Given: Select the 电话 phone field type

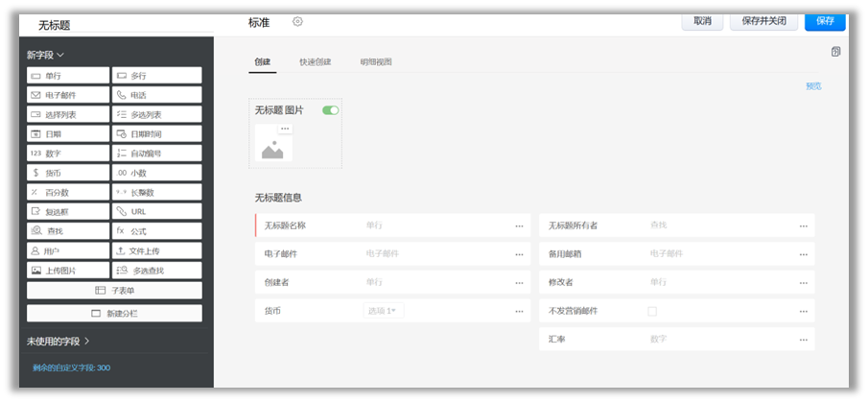Looking at the screenshot, I should pos(157,95).
